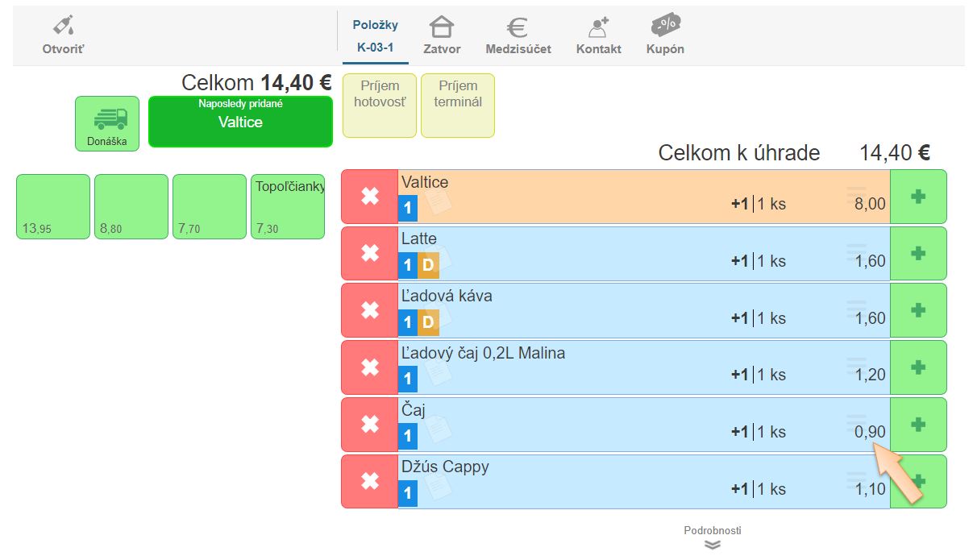Remove Valtice with red X button
This screenshot has height=560, width=977.
tap(370, 197)
